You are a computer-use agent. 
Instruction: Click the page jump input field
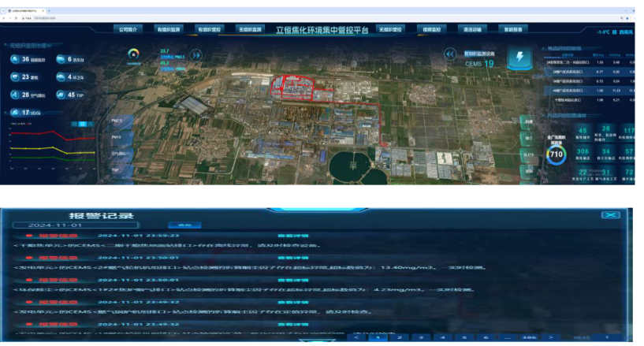point(607,337)
